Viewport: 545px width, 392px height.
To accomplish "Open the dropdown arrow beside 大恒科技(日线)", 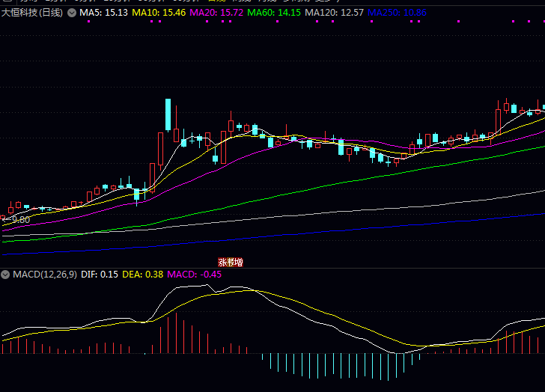I will (x=72, y=13).
